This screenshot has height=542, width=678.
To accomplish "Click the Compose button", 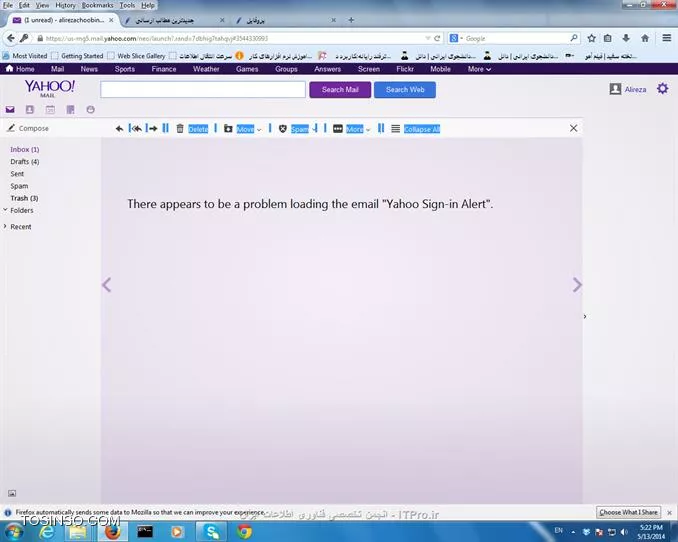I will click(28, 128).
